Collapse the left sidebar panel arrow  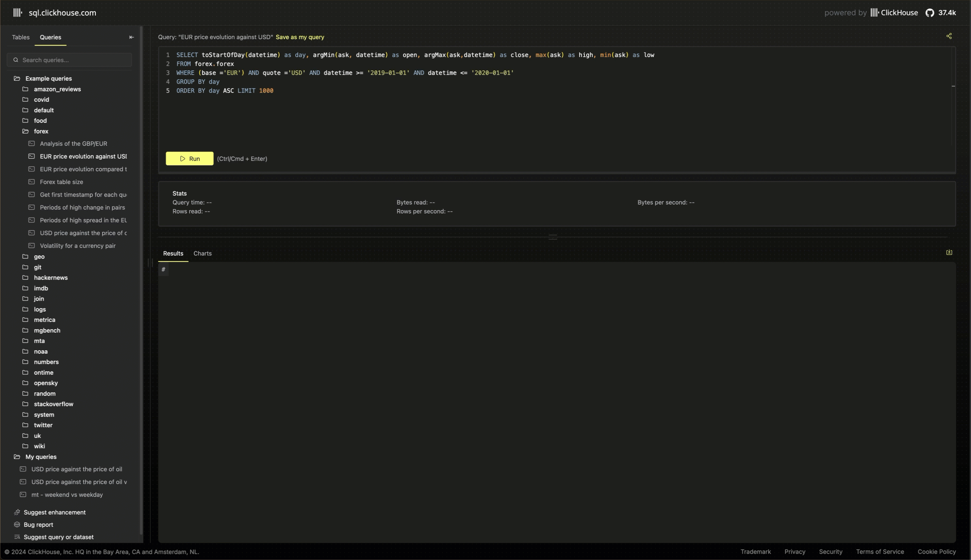[131, 37]
